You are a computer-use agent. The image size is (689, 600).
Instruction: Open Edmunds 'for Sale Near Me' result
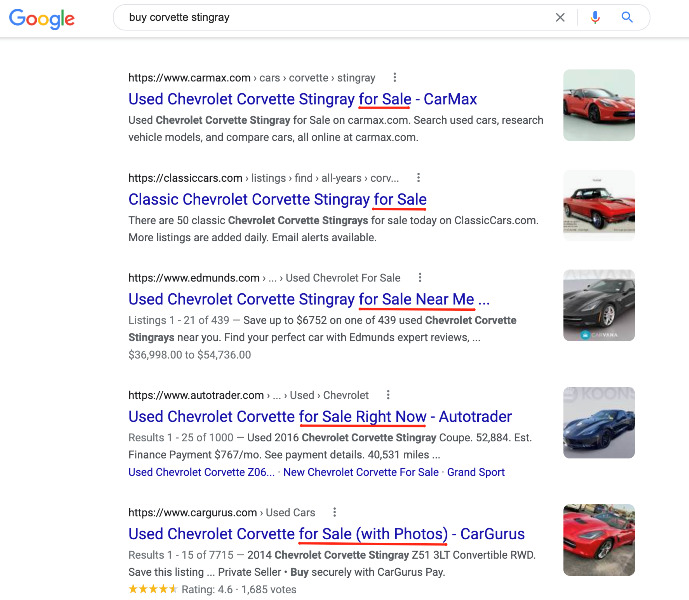coord(308,299)
